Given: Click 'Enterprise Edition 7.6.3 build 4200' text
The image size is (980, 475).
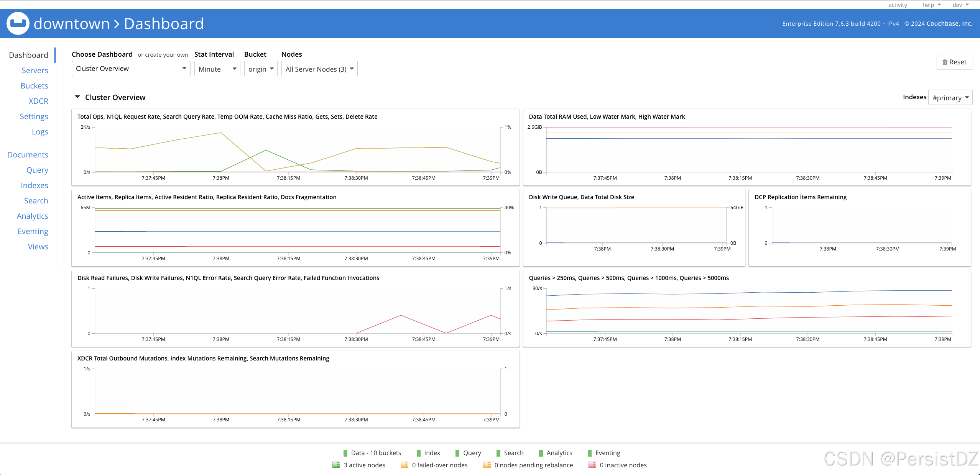Looking at the screenshot, I should tap(831, 24).
